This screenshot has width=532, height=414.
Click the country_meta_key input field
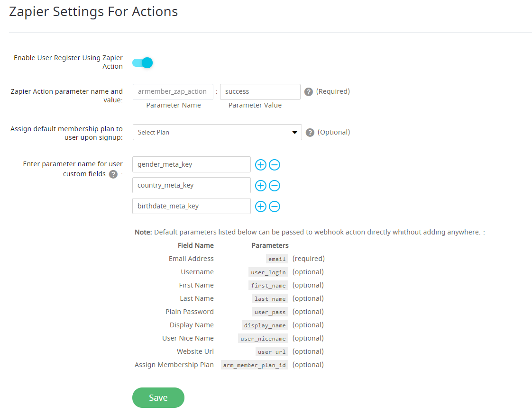[192, 185]
